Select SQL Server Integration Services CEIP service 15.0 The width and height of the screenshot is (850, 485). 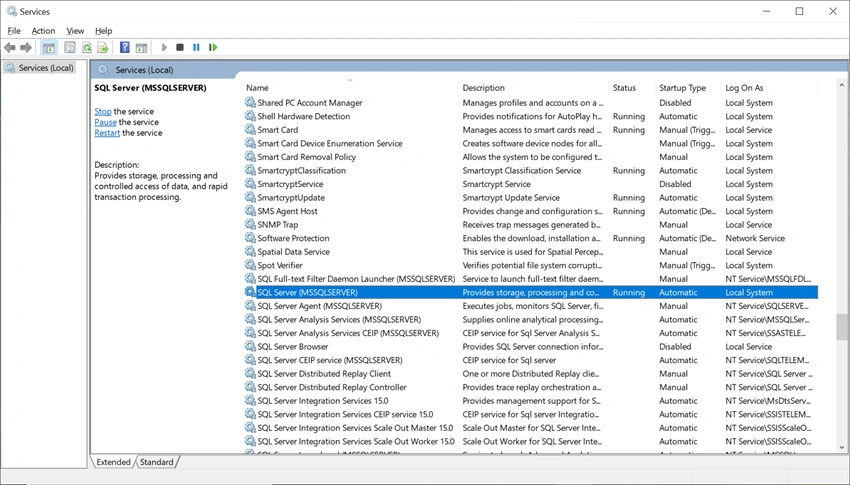(530, 414)
